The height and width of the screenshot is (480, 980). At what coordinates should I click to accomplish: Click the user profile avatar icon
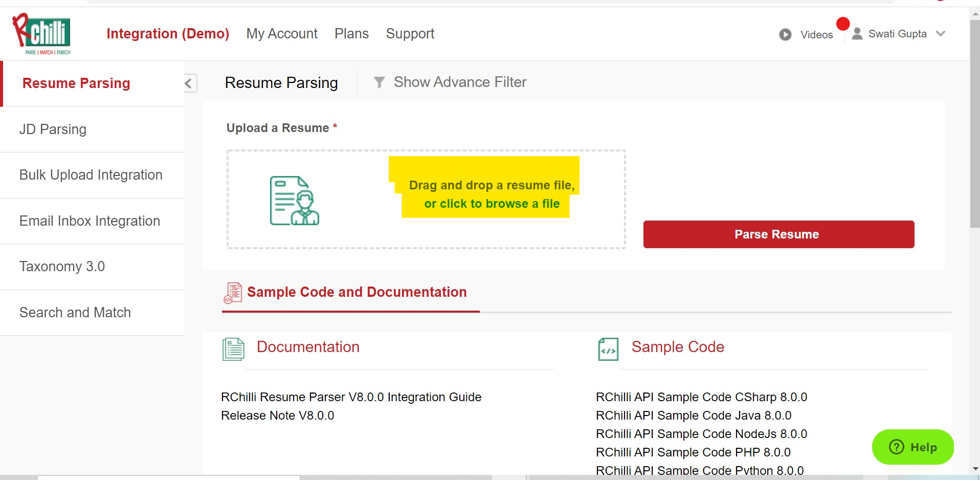pos(857,34)
